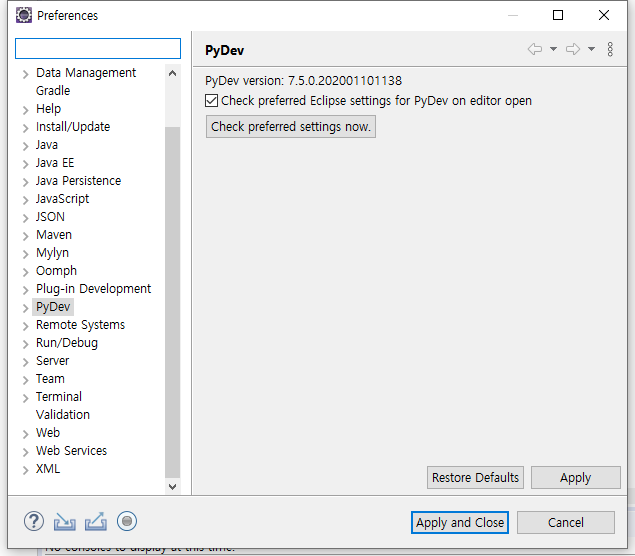Select the Plug-in Development category
The image size is (635, 556).
pyautogui.click(x=94, y=289)
